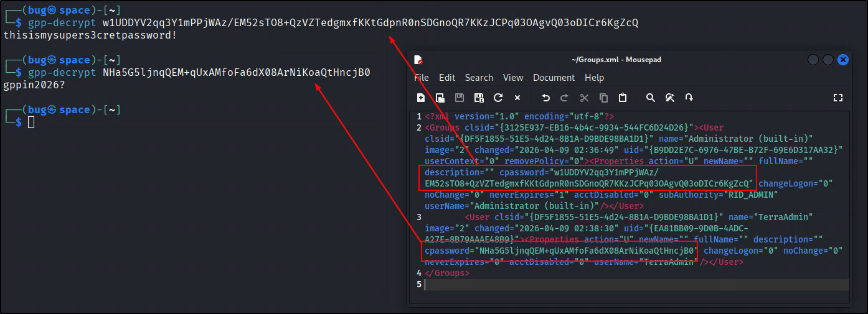
Task: Open the Search menu
Action: (x=479, y=78)
